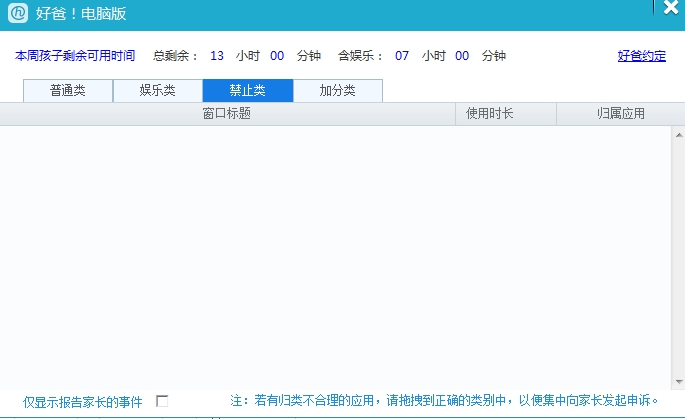
Task: Click the 总剩余 label
Action: [x=176, y=56]
